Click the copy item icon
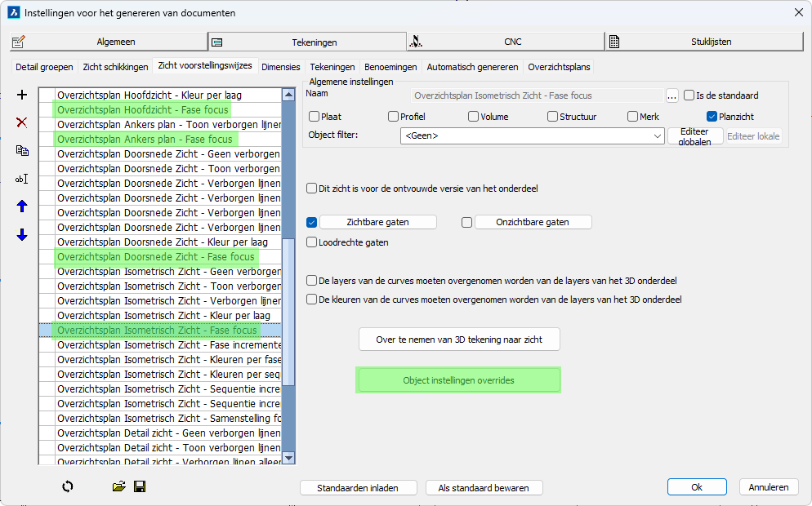812x506 pixels. pyautogui.click(x=22, y=151)
